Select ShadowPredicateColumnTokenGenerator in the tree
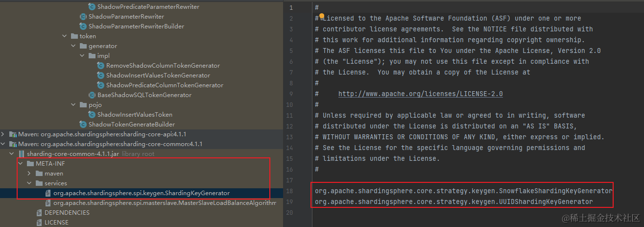Image resolution: width=644 pixels, height=227 pixels. click(x=165, y=85)
